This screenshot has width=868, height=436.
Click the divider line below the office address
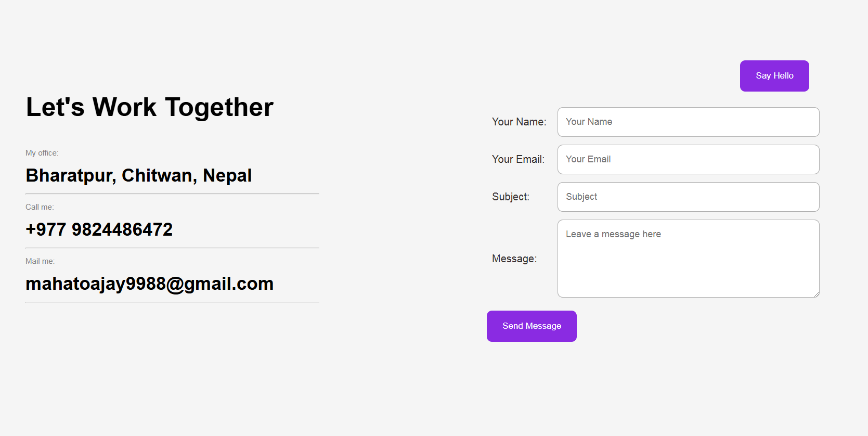point(172,194)
